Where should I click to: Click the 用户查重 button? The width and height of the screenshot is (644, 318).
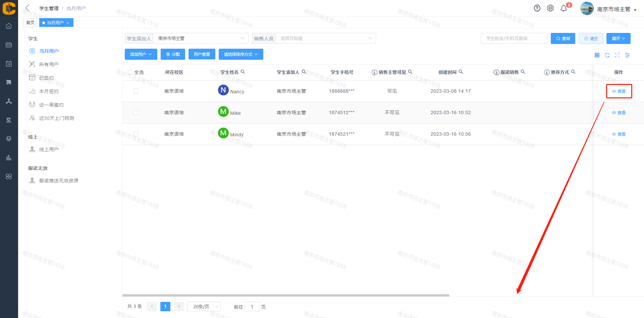[202, 54]
